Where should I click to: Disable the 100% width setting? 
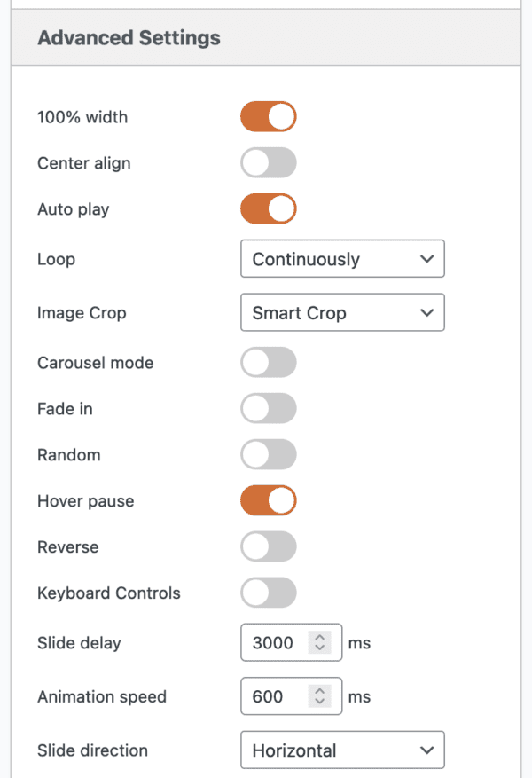[x=268, y=116]
